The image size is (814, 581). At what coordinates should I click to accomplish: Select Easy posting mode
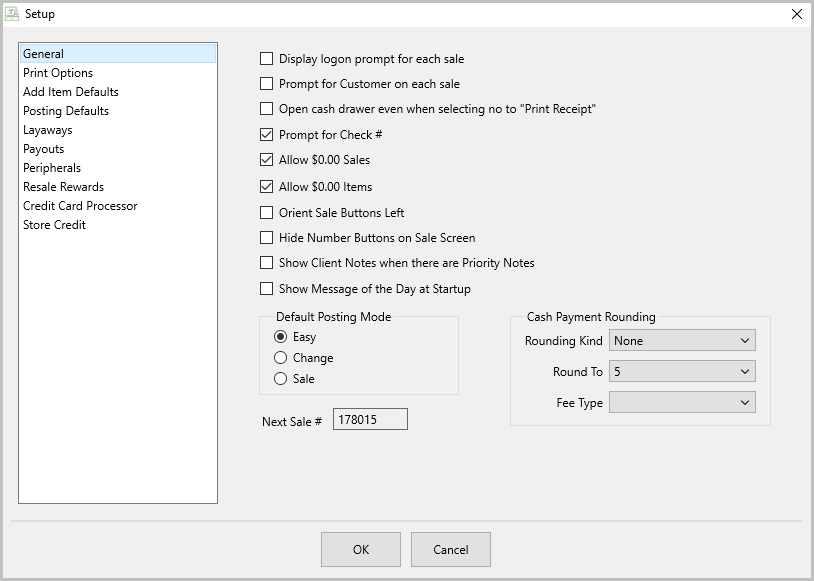pyautogui.click(x=280, y=337)
